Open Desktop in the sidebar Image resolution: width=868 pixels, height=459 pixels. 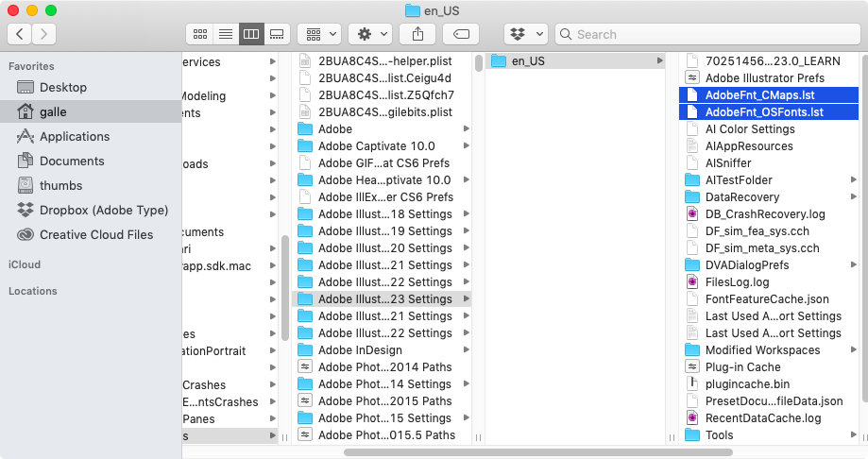point(91,88)
